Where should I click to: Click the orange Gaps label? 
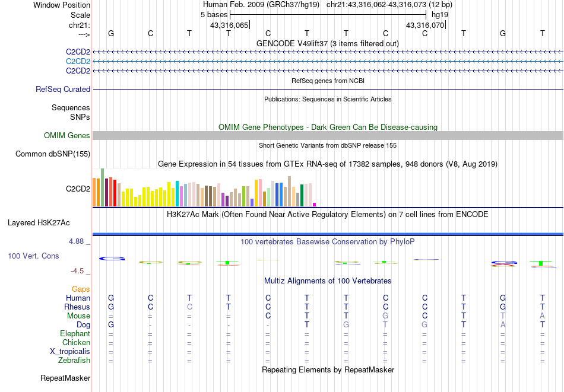(81, 289)
